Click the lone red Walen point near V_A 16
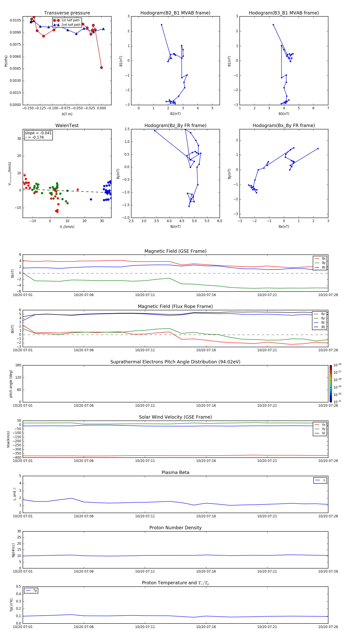Viewport: 351px width, 644px height. 78,189
